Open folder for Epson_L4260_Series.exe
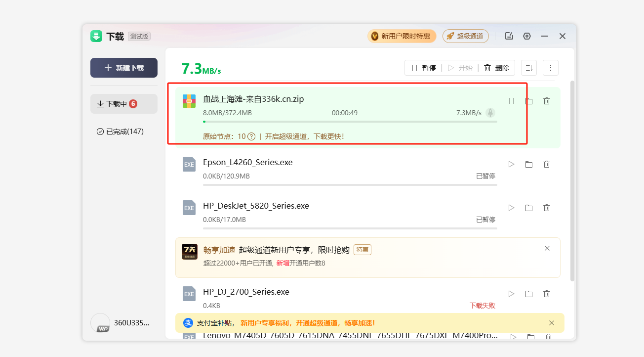644x357 pixels. click(x=529, y=164)
